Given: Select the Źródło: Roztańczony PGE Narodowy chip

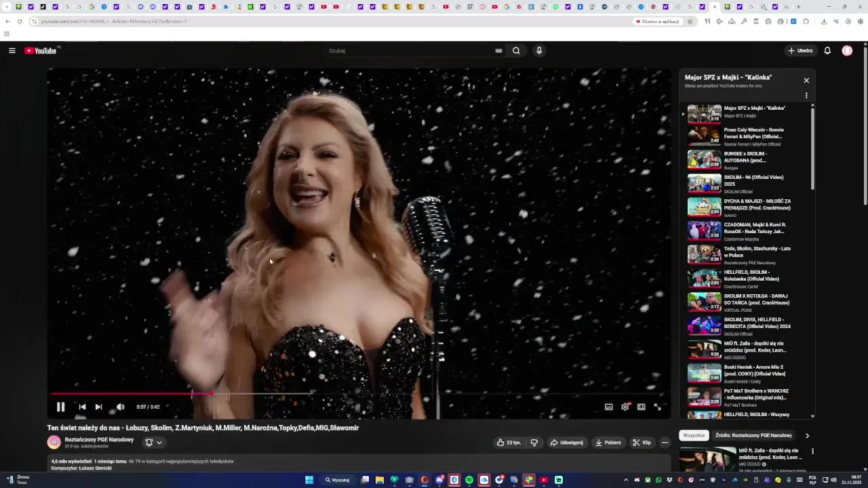Looking at the screenshot, I should point(753,435).
